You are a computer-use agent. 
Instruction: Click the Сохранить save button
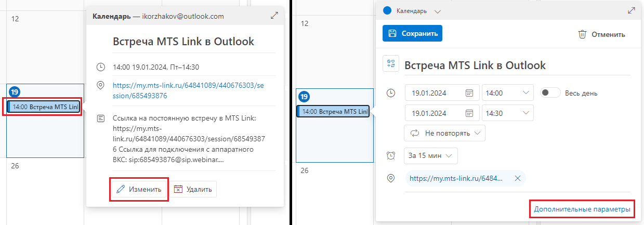pos(412,33)
